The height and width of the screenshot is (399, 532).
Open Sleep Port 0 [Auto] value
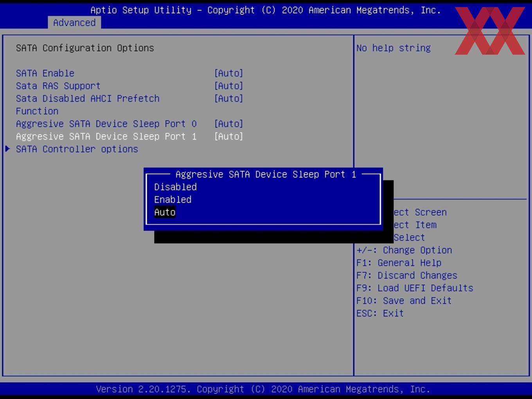[x=228, y=124]
